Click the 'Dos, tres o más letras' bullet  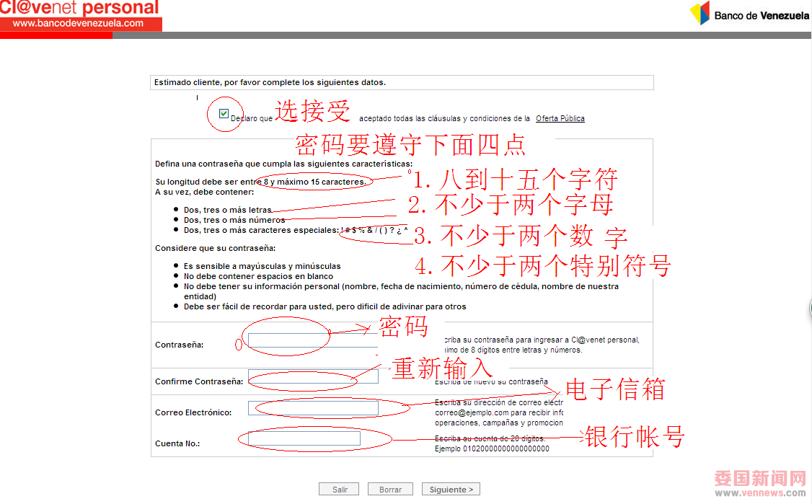click(x=227, y=210)
